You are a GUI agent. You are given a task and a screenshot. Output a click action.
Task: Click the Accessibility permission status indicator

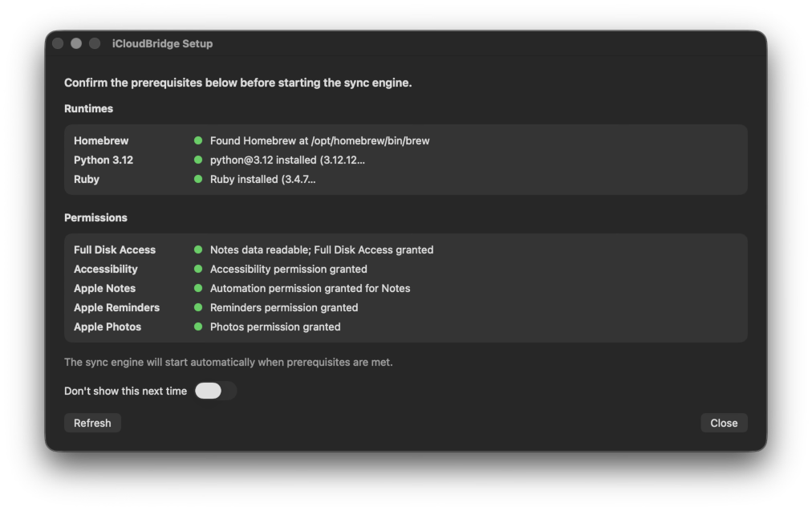(x=198, y=269)
